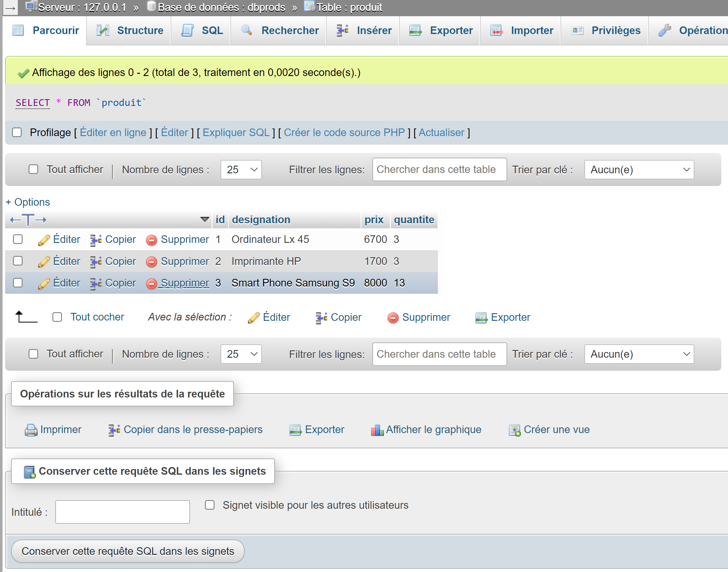Screen dimensions: 728x572
Task: Enable the Profilage checkbox
Action: pyautogui.click(x=17, y=133)
